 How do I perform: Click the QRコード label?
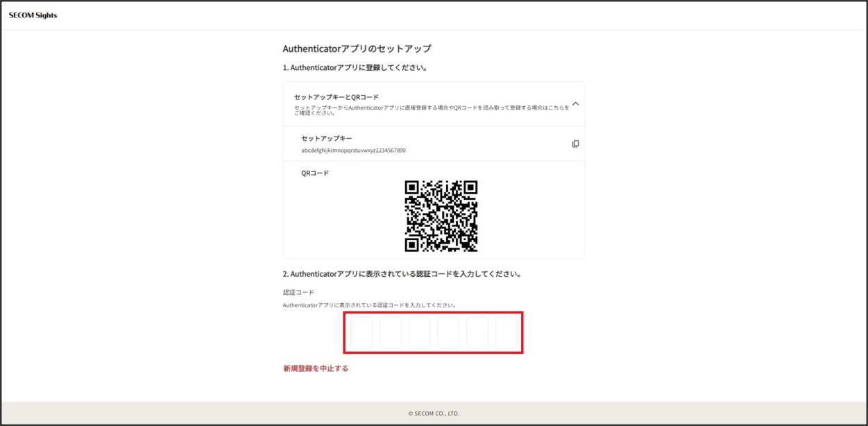[x=315, y=173]
